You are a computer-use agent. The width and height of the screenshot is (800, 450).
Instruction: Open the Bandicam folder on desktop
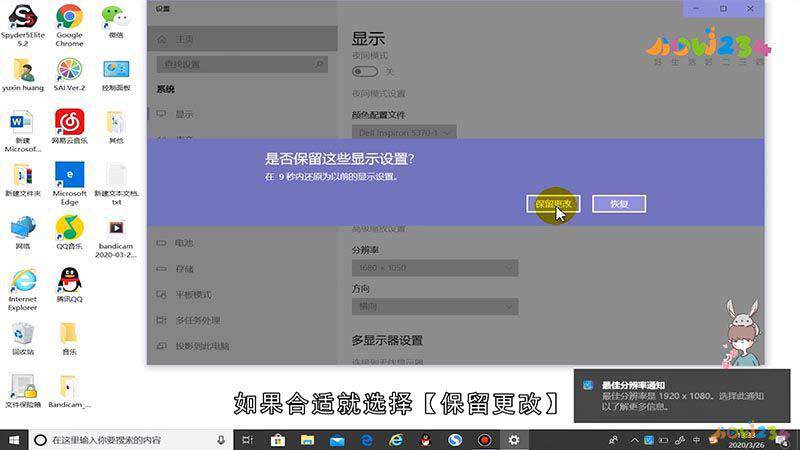click(69, 391)
